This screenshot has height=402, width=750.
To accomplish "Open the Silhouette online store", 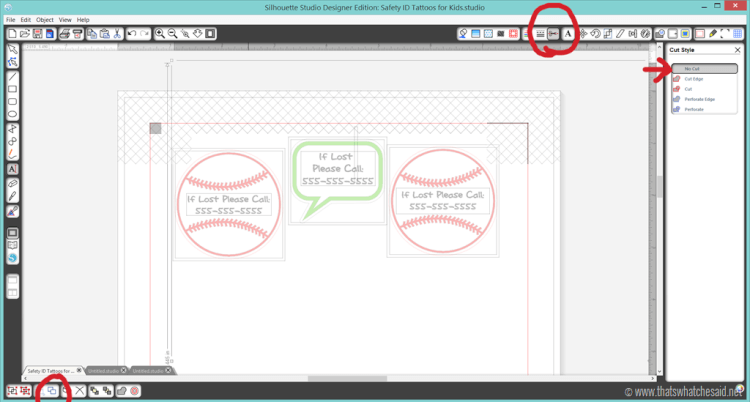I will (x=13, y=258).
